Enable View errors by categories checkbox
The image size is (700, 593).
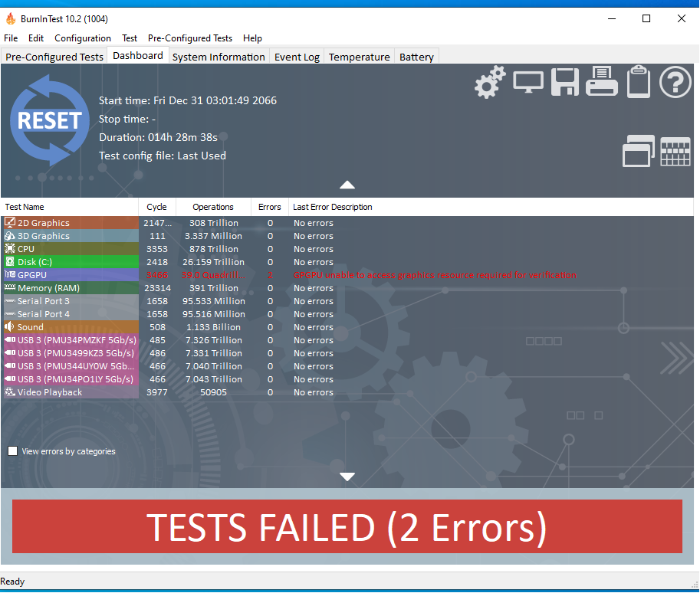pyautogui.click(x=13, y=451)
